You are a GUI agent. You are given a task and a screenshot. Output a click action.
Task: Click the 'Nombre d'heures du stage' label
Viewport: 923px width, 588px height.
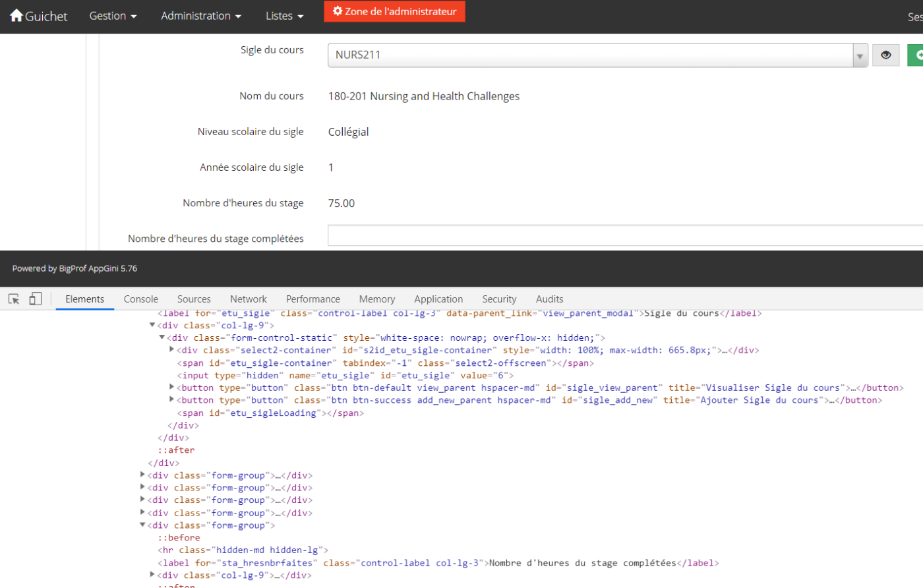point(243,203)
